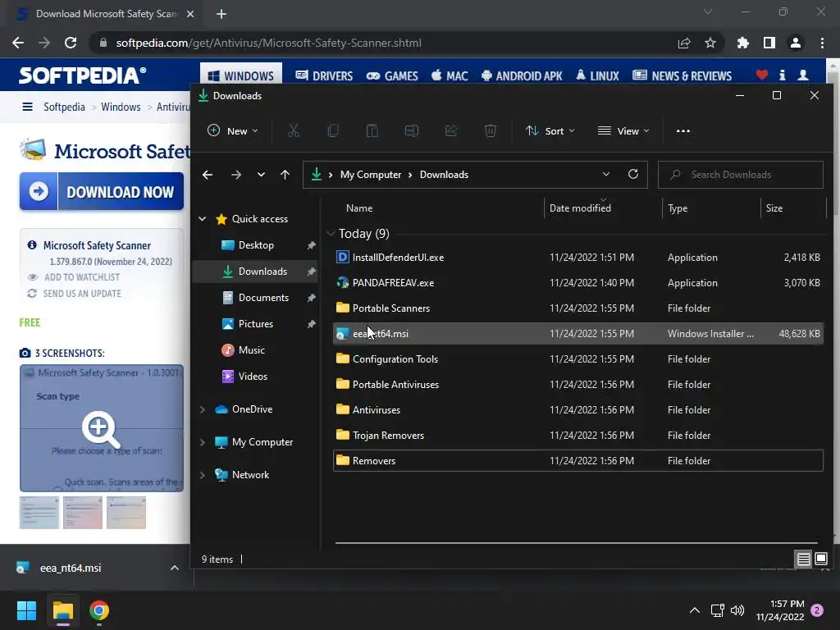Viewport: 840px width, 630px height.
Task: Expand the Network tree node
Action: pos(203,475)
